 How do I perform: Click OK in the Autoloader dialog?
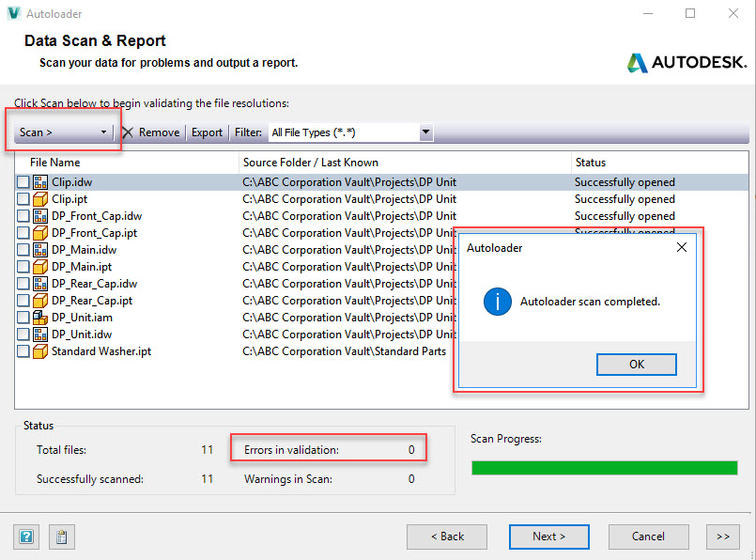[x=637, y=365]
